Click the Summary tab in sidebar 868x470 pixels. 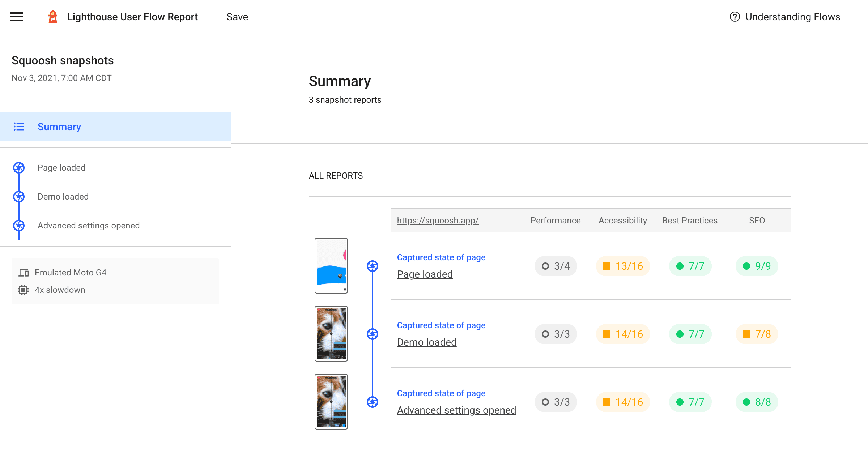(58, 127)
